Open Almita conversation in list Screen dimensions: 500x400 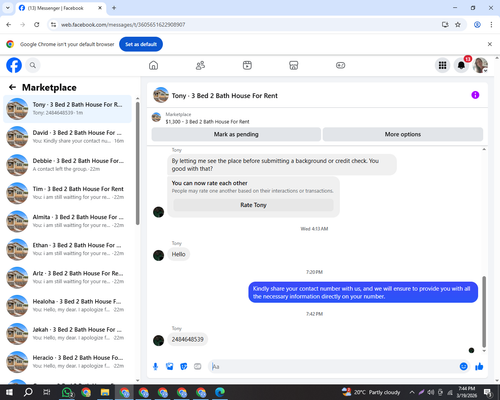coord(67,221)
